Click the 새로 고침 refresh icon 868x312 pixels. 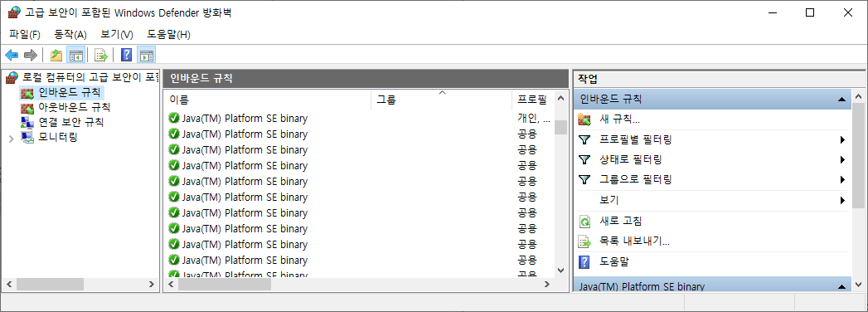(584, 221)
